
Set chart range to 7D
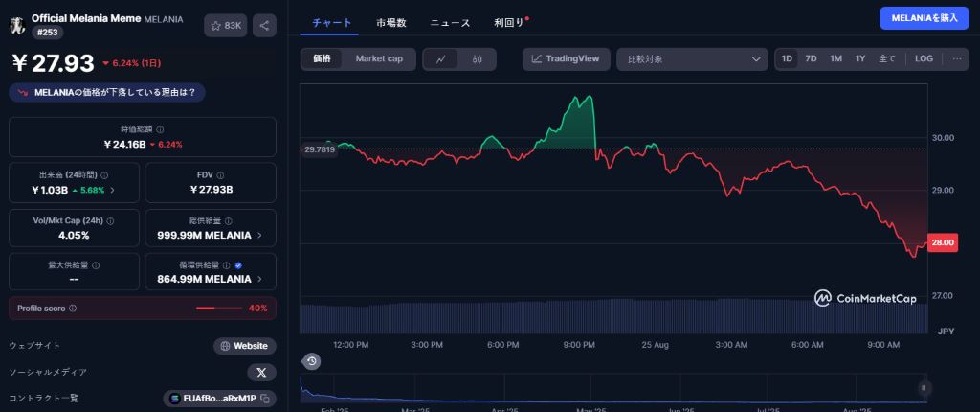[x=811, y=58]
